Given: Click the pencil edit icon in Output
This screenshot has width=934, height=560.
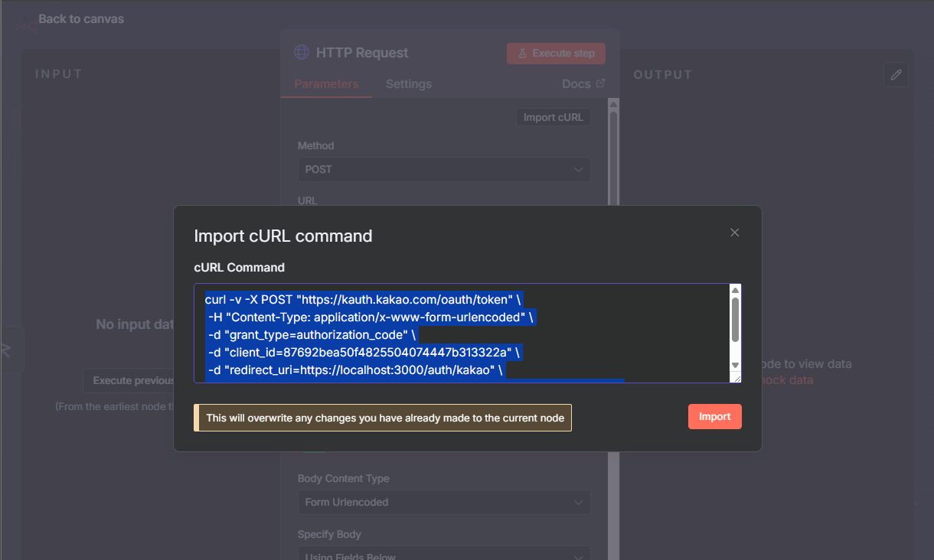Looking at the screenshot, I should pyautogui.click(x=896, y=75).
